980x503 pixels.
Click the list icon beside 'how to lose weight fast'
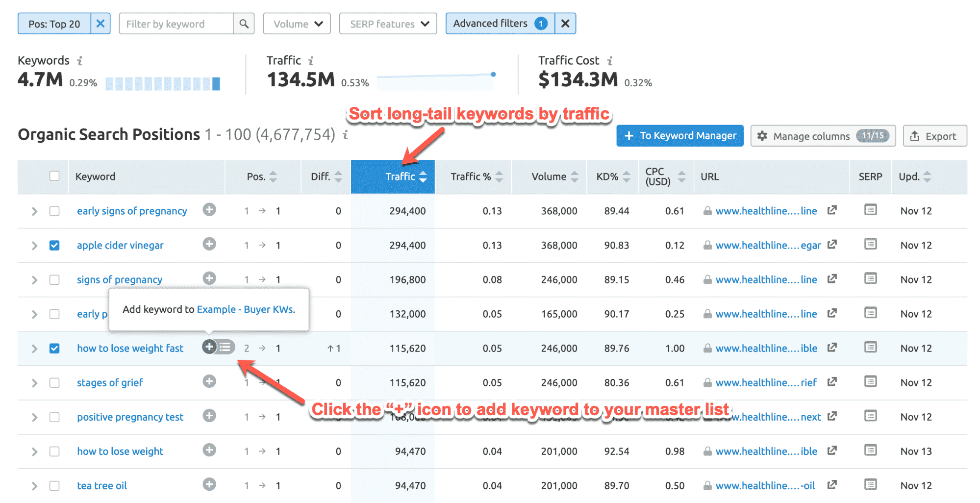pyautogui.click(x=226, y=347)
